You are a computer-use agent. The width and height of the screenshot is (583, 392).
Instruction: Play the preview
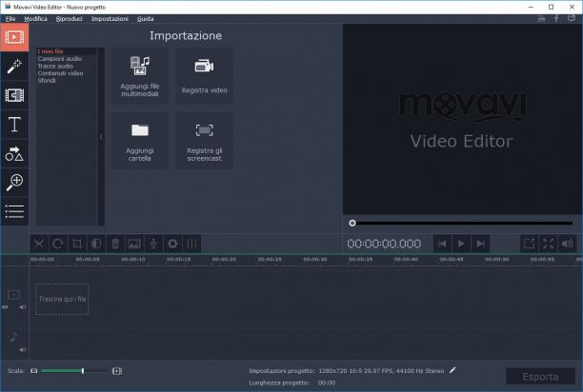461,244
